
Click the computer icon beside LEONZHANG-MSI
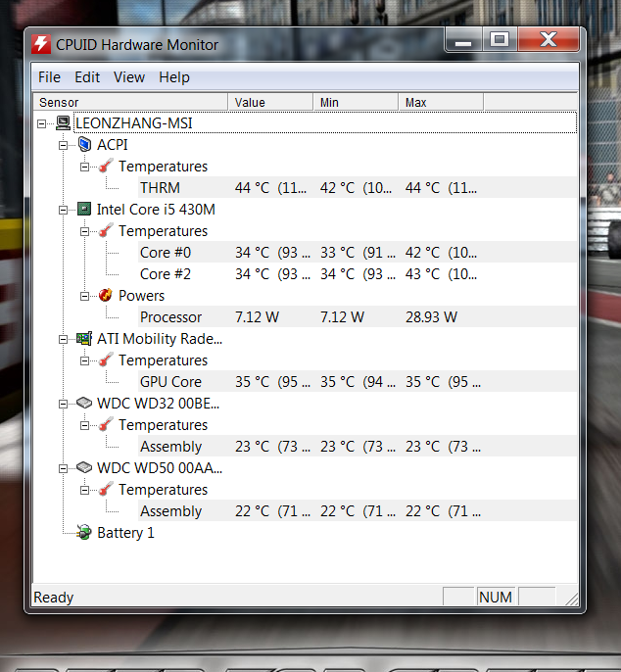pyautogui.click(x=63, y=123)
